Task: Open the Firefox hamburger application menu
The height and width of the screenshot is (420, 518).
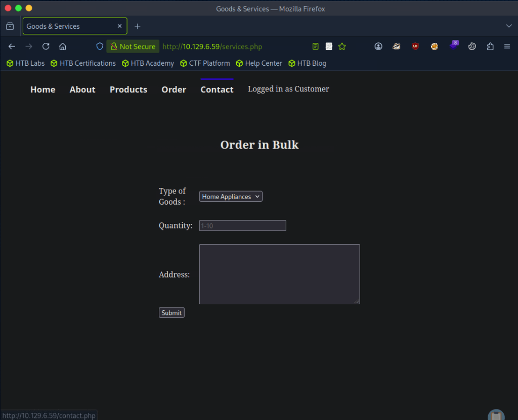Action: tap(507, 46)
